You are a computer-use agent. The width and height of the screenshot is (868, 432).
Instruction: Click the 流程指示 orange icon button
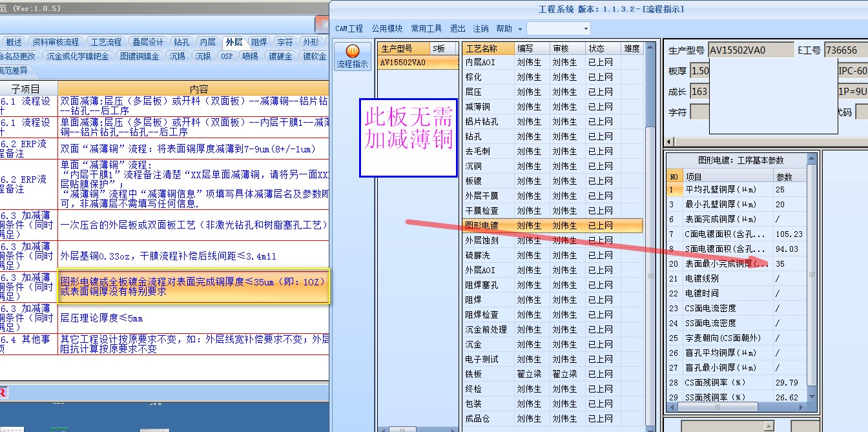pos(353,57)
